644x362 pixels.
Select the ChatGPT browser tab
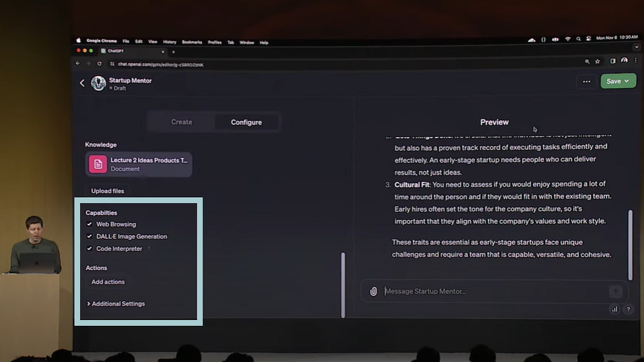pyautogui.click(x=133, y=51)
